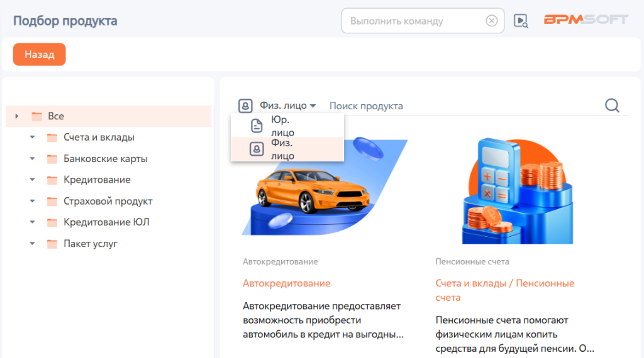This screenshot has height=358, width=644.
Task: Select Физ. лицо option in dropdown menu
Action: tap(287, 149)
